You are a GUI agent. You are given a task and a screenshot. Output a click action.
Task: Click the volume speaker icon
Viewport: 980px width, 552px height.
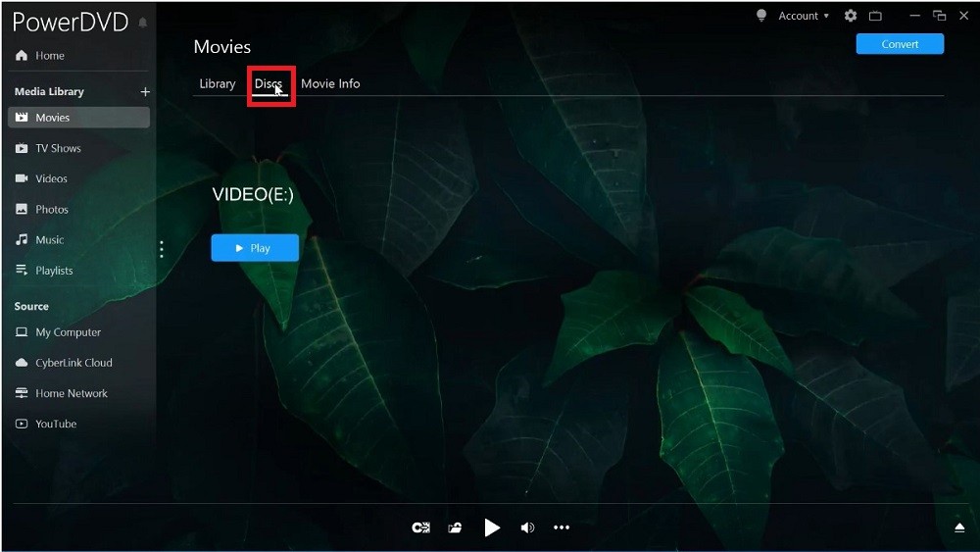527,528
